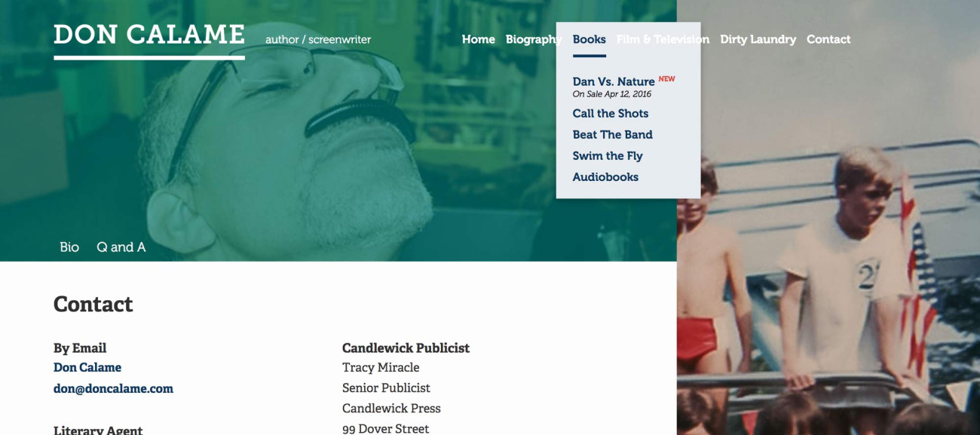Select Film & Television in the navigation
This screenshot has width=980, height=435.
[663, 39]
